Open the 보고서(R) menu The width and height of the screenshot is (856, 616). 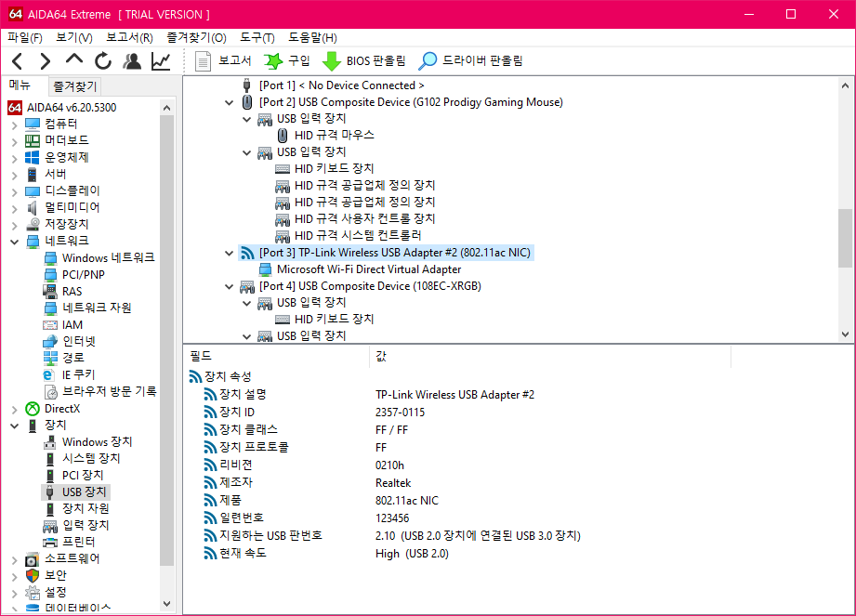[129, 38]
